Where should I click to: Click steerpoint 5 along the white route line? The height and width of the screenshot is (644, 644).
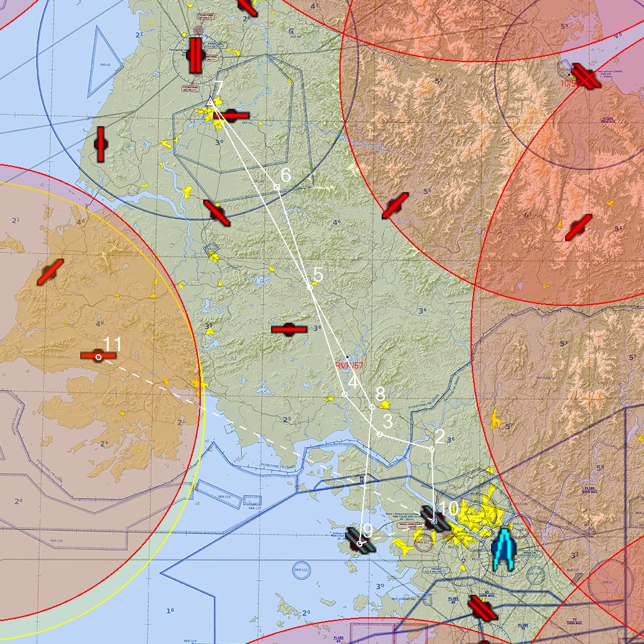[x=310, y=287]
